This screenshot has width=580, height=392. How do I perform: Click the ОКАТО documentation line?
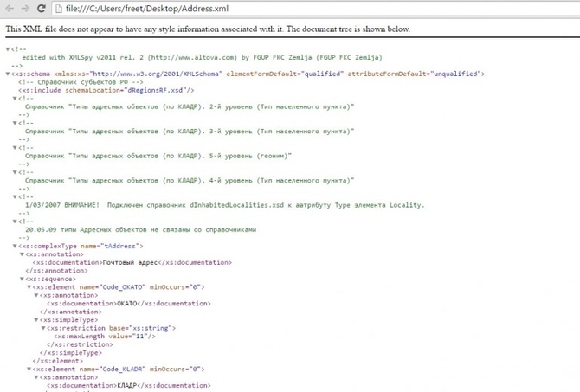[x=129, y=304]
